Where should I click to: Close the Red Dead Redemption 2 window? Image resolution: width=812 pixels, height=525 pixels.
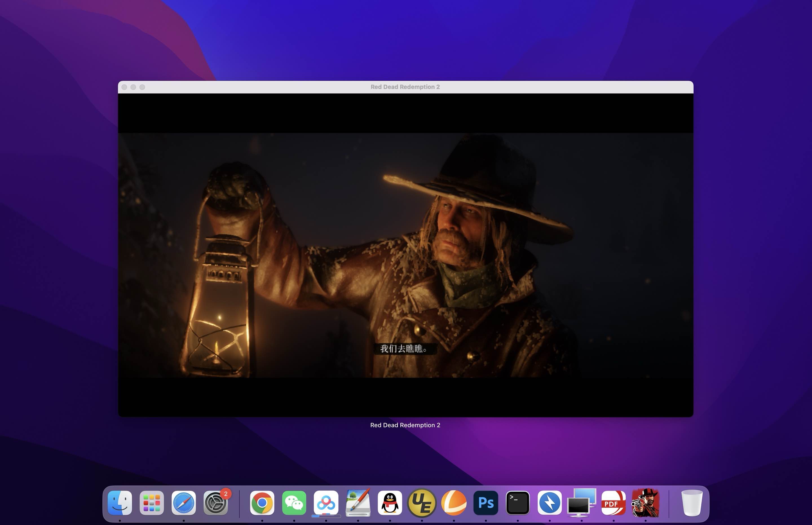tap(124, 87)
